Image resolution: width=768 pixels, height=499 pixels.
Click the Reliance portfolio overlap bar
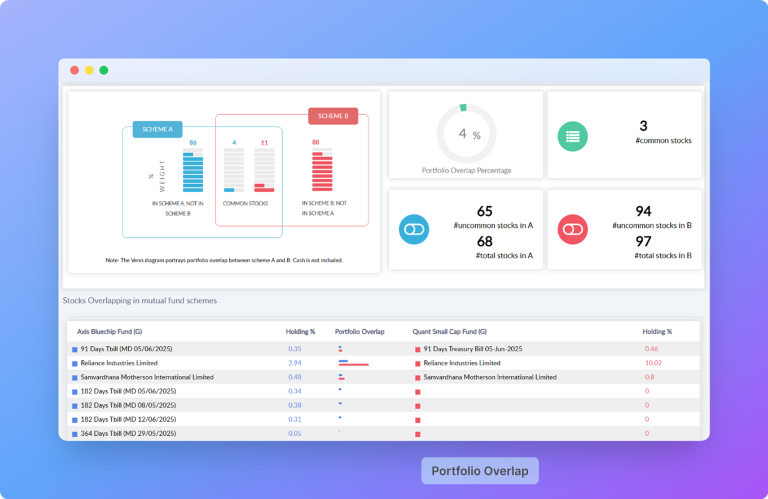354,363
